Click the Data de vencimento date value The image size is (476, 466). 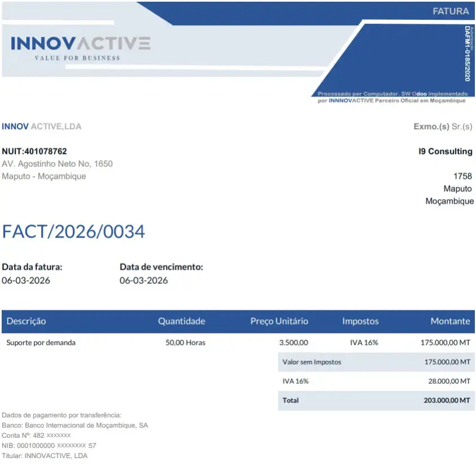(x=143, y=280)
